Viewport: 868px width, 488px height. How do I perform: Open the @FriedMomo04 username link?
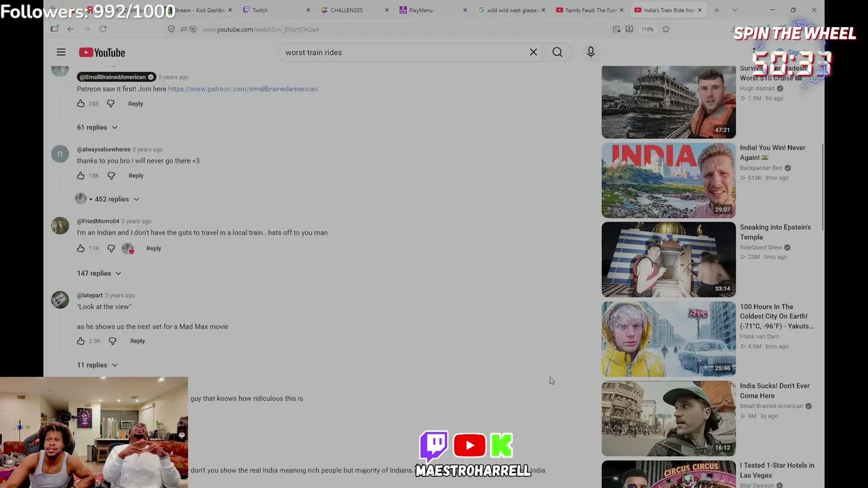tap(98, 221)
